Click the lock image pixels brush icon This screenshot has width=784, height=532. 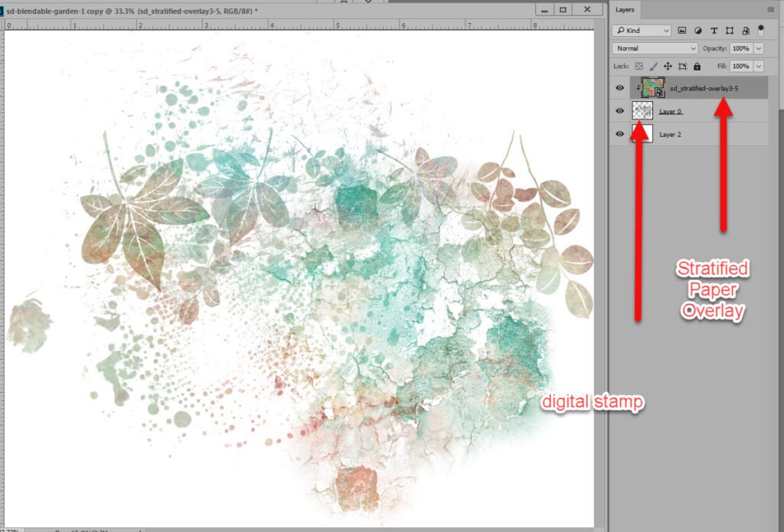(x=652, y=67)
